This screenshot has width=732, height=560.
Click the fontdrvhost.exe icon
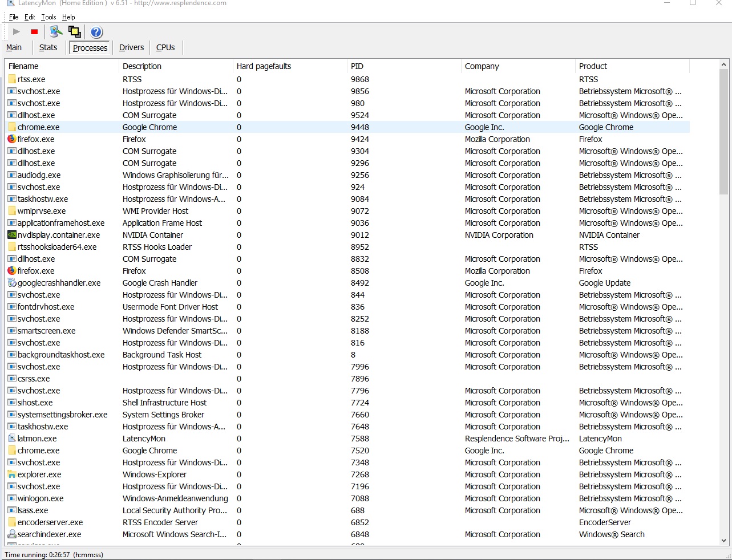(x=12, y=307)
